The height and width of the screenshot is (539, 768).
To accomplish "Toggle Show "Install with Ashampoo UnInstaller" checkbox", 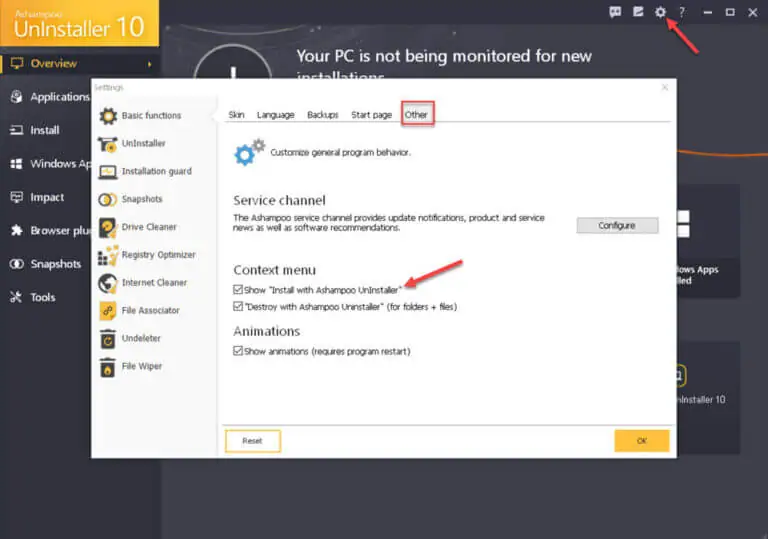I will click(x=238, y=290).
